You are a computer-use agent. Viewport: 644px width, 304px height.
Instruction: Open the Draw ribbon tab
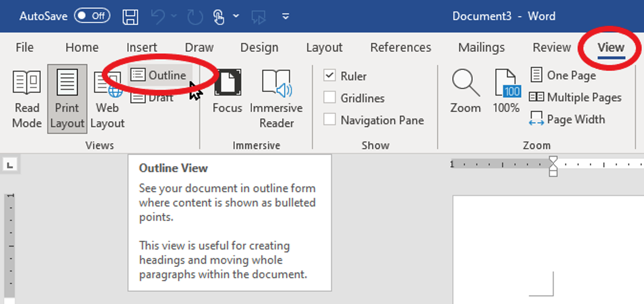click(200, 48)
